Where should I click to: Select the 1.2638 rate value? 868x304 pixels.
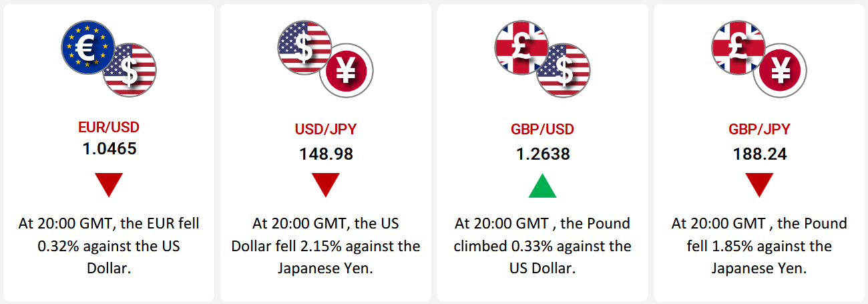click(x=542, y=154)
